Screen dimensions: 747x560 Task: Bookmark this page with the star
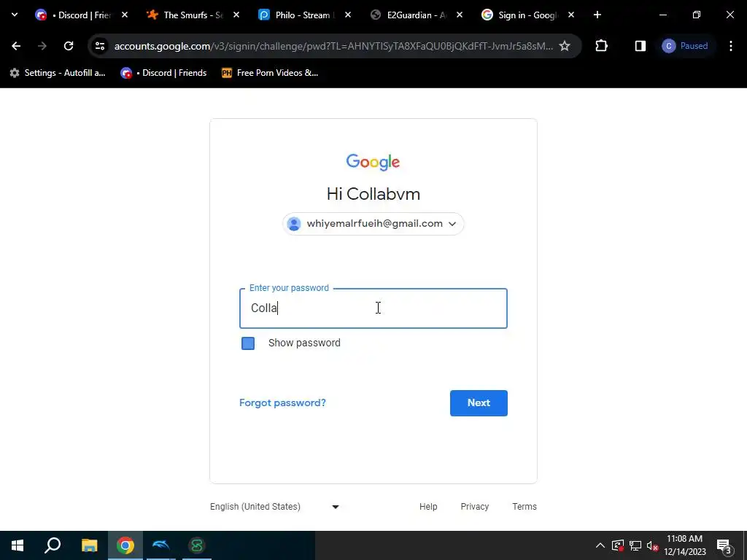coord(565,46)
